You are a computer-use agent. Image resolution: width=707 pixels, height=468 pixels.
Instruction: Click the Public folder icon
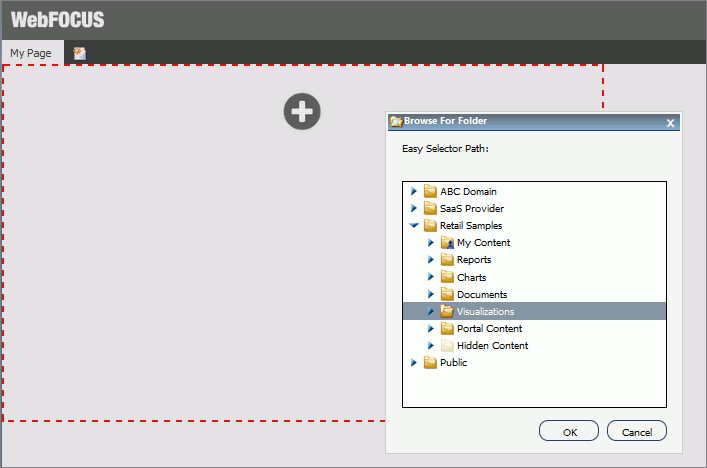click(430, 362)
